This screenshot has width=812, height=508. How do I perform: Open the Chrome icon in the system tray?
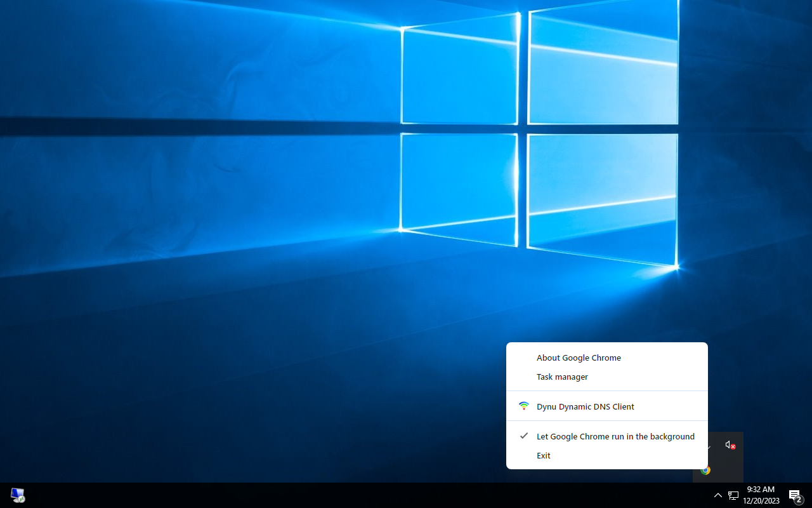point(705,470)
